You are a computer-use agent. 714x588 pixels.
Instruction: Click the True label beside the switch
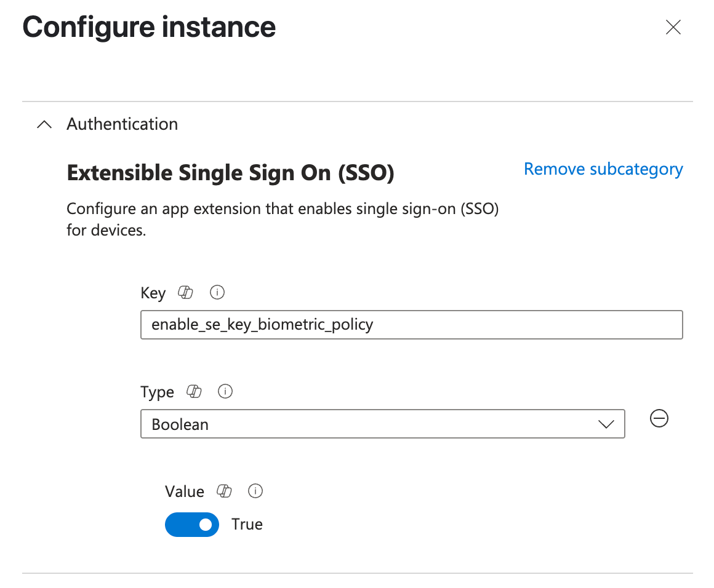247,524
